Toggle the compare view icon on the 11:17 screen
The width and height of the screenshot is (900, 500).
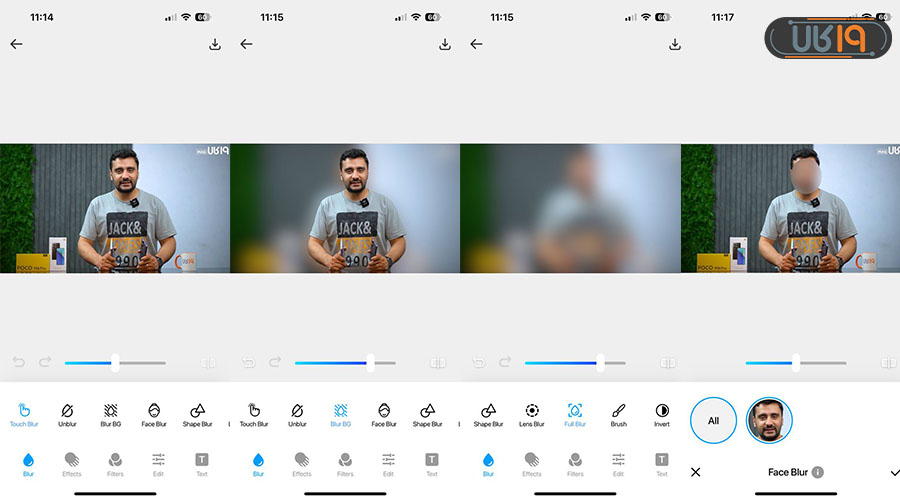(x=889, y=363)
